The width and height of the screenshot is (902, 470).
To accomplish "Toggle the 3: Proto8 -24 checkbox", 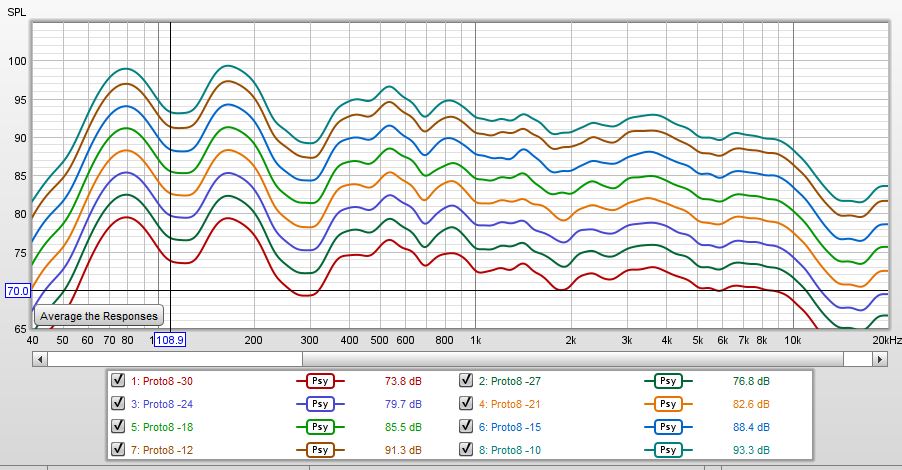I will [x=118, y=403].
